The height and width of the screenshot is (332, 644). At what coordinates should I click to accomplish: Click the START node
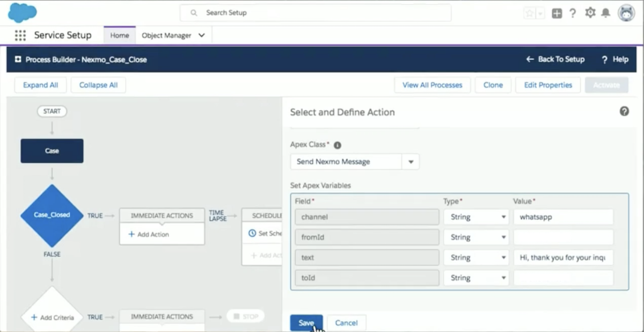click(52, 112)
